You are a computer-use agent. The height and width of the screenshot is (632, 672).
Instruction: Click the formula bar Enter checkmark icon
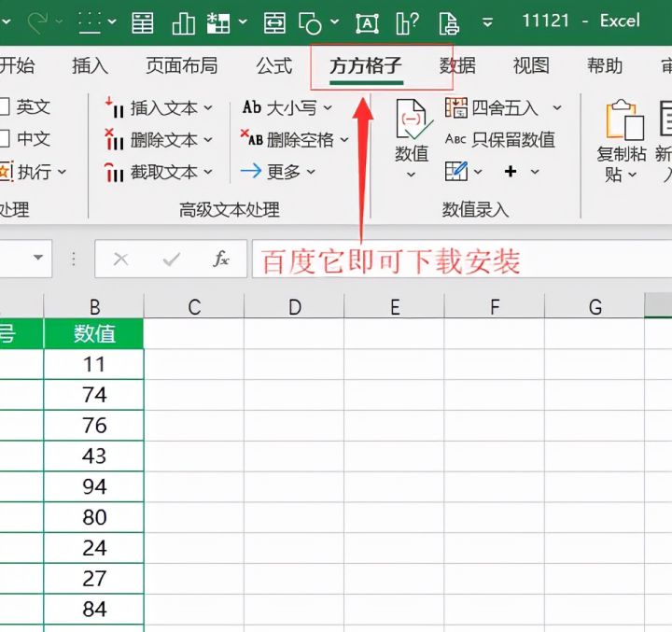(x=172, y=259)
